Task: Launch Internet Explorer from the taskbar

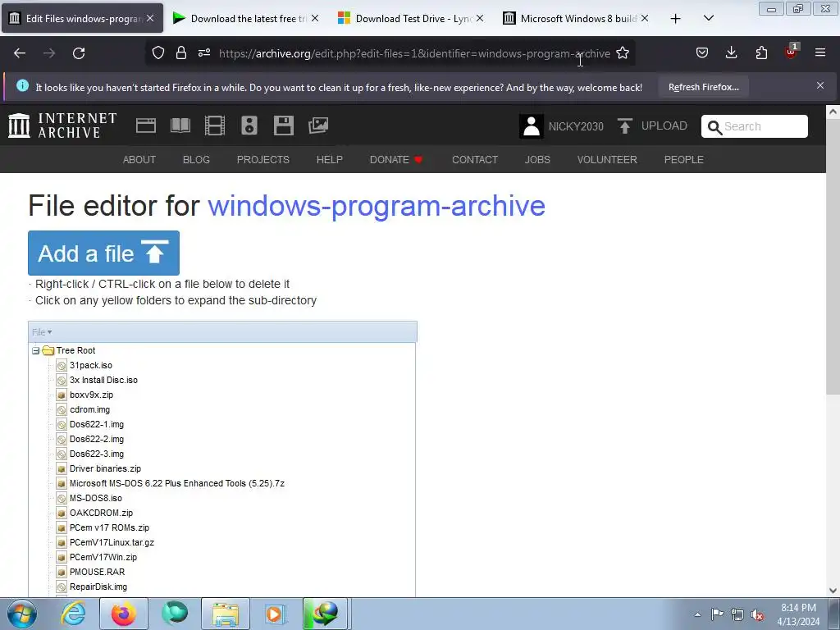Action: point(73,614)
